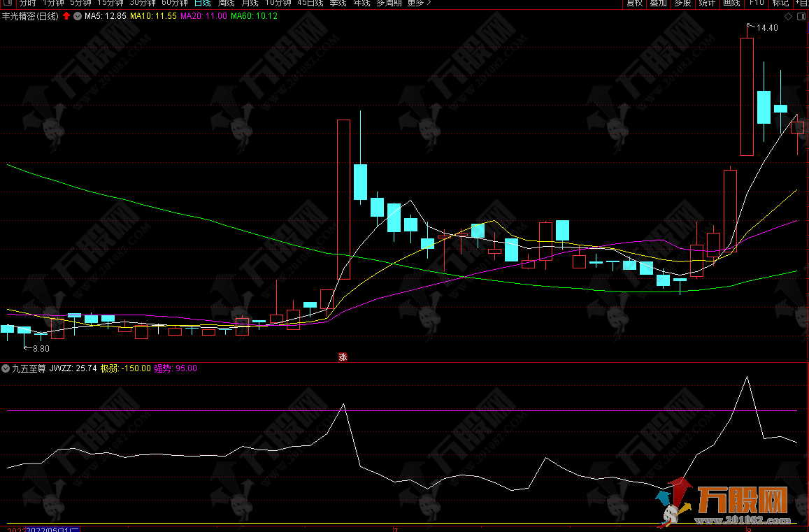
Task: Switch to the 周线 weekly tab
Action: 227,3
